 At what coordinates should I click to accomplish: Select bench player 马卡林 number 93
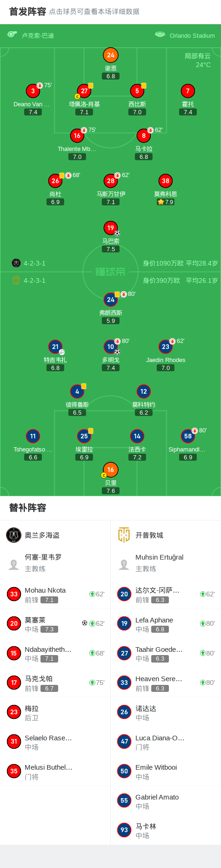[166, 830]
